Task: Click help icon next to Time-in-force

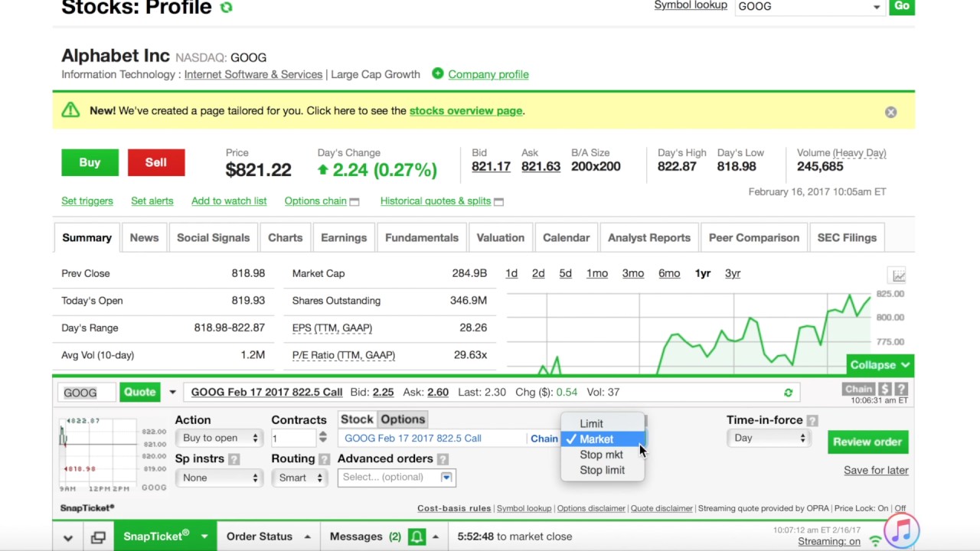Action: click(812, 420)
